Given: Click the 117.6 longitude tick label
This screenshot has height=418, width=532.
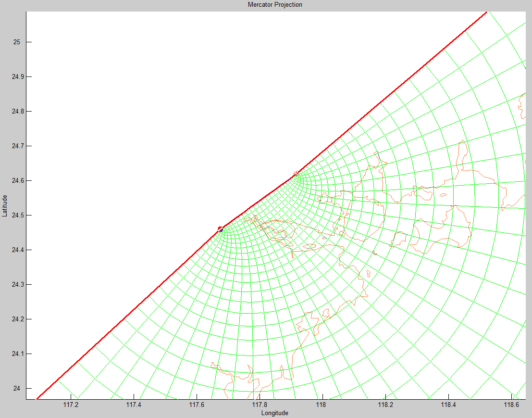Looking at the screenshot, I should pos(197,405).
